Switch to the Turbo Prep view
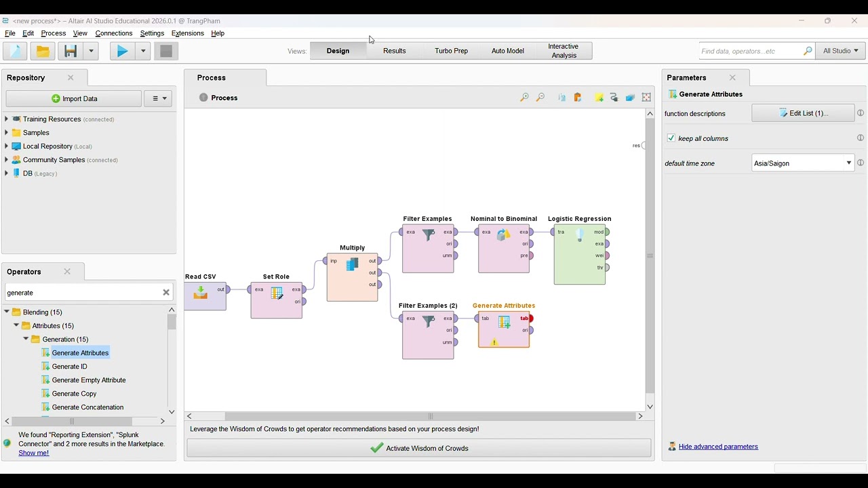 [x=452, y=52]
